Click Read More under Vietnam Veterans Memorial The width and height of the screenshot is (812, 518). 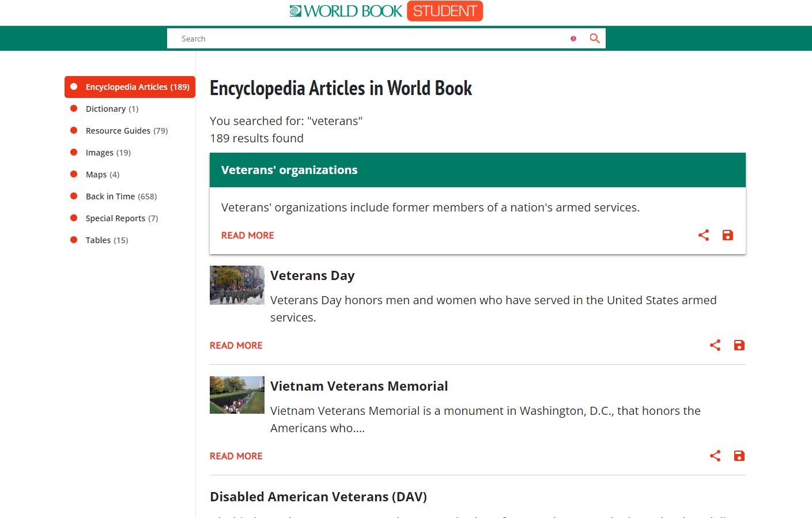236,456
